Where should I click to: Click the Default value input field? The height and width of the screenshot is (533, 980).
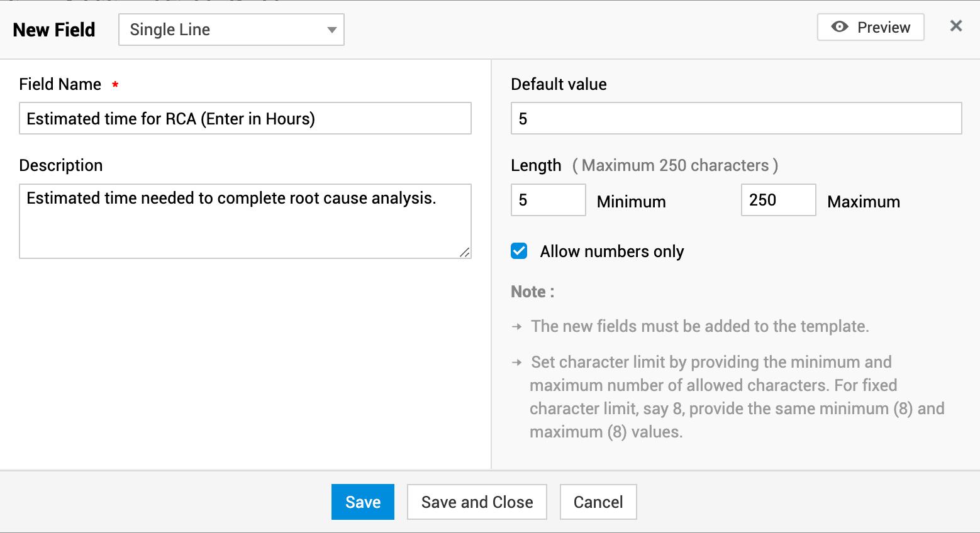(x=736, y=118)
